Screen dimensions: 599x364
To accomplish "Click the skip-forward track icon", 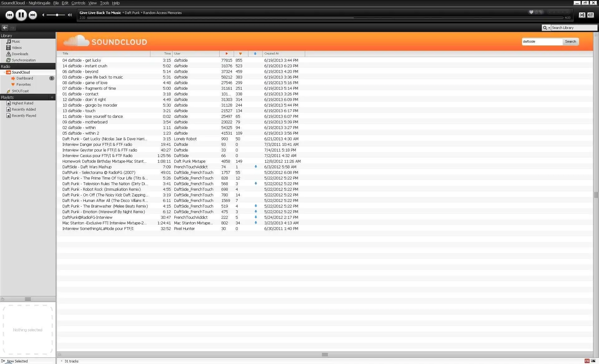I will point(33,15).
